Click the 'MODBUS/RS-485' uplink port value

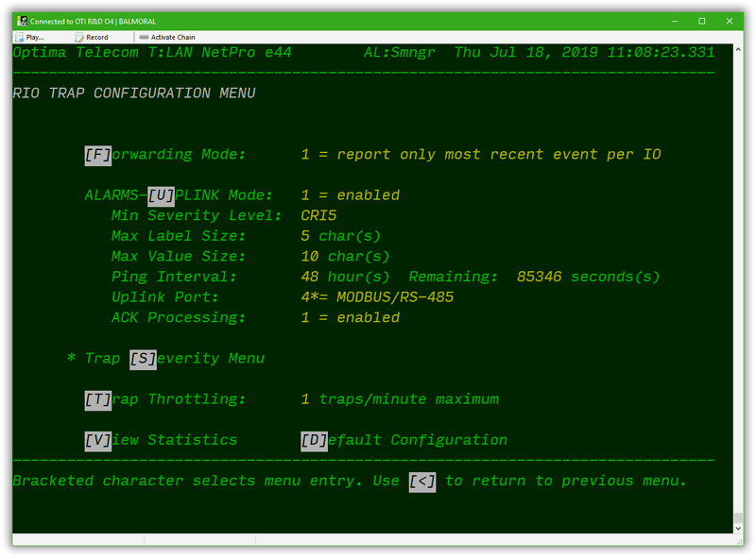coord(395,297)
